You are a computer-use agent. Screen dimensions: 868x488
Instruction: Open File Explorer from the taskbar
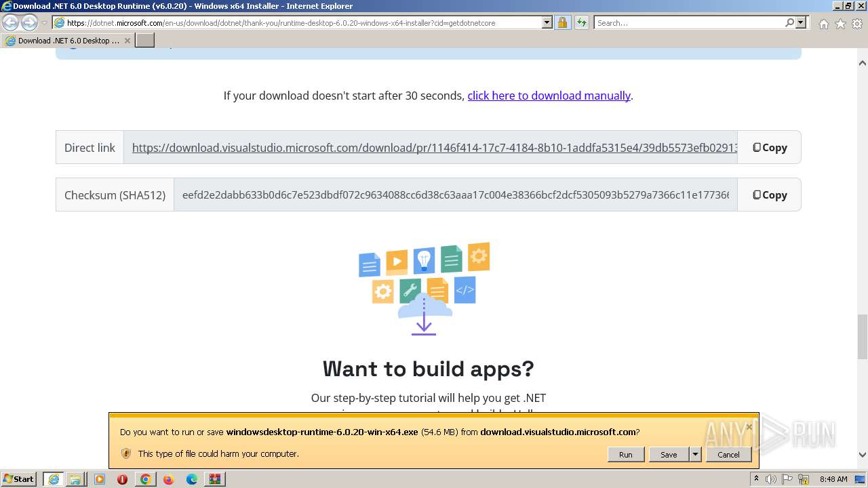[x=75, y=479]
